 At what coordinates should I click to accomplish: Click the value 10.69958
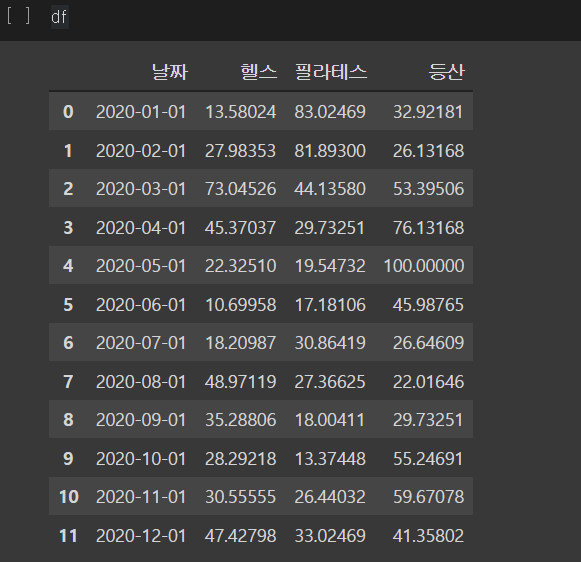(x=240, y=305)
